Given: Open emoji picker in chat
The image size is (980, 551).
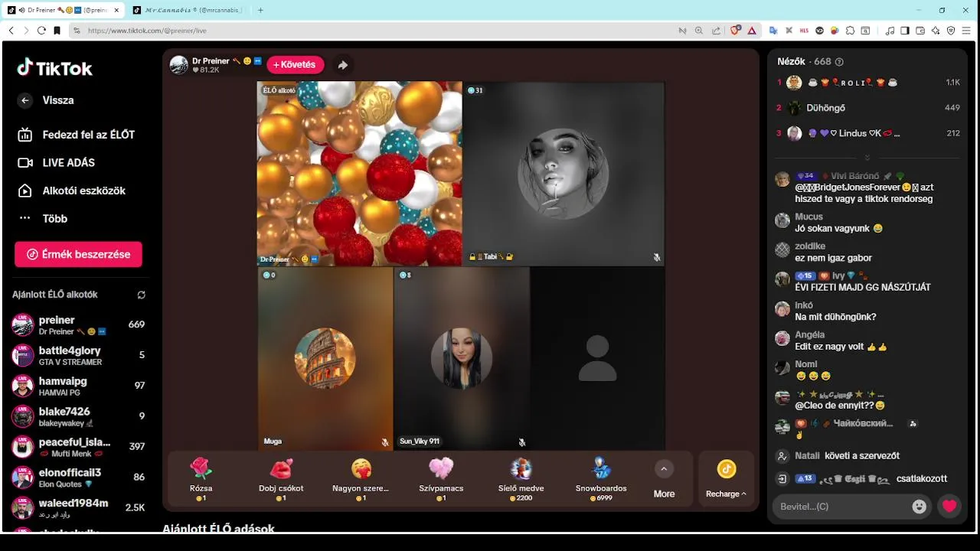Looking at the screenshot, I should (919, 507).
